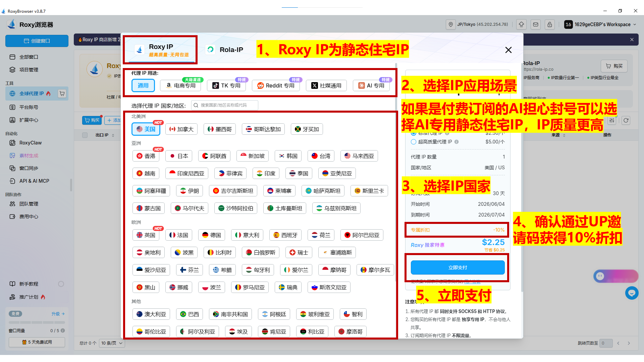Switch to the Rola-IP tab
This screenshot has height=362, width=644.
(225, 50)
